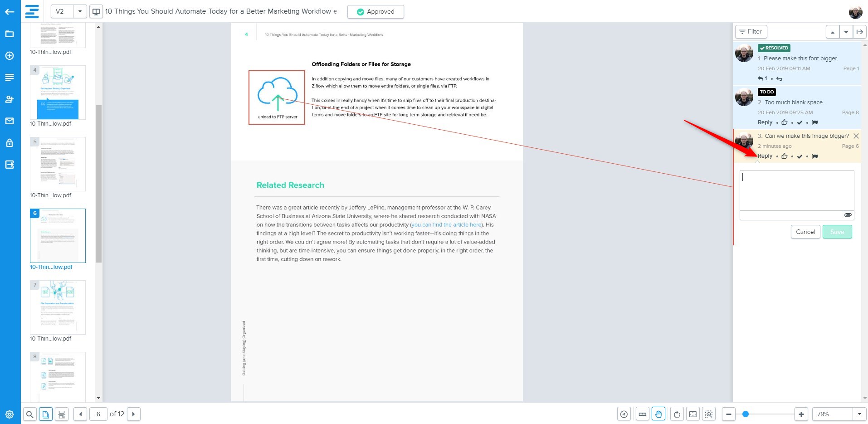Open the compare versions icon
The height and width of the screenshot is (424, 868).
click(x=96, y=12)
